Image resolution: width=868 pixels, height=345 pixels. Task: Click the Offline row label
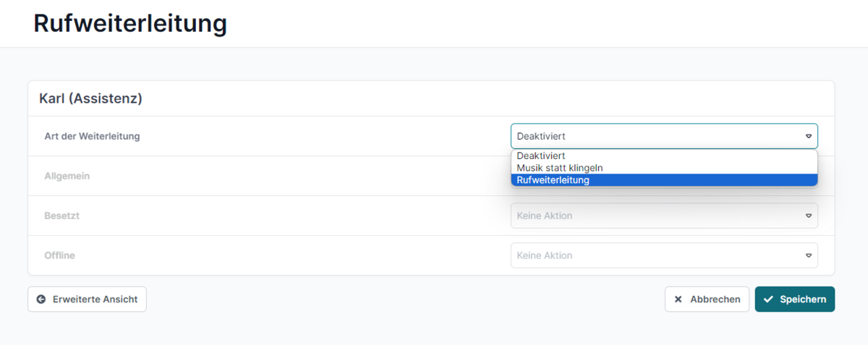tap(59, 255)
